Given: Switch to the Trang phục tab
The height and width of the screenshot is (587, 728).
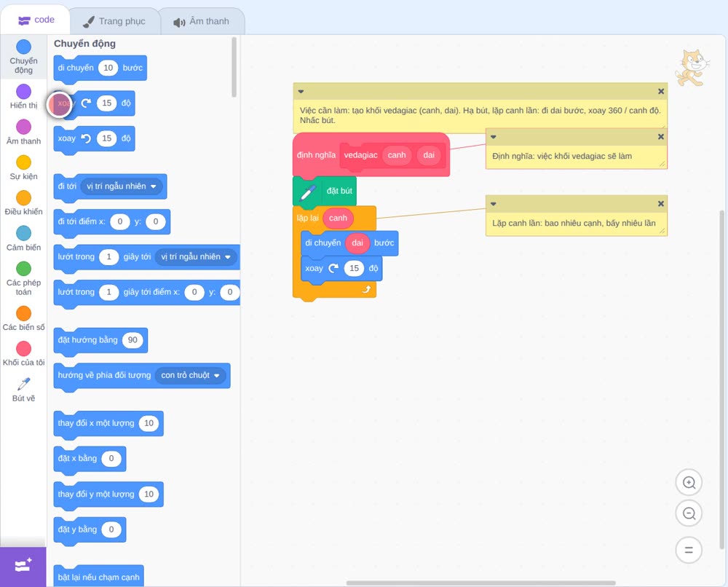Looking at the screenshot, I should tap(114, 21).
